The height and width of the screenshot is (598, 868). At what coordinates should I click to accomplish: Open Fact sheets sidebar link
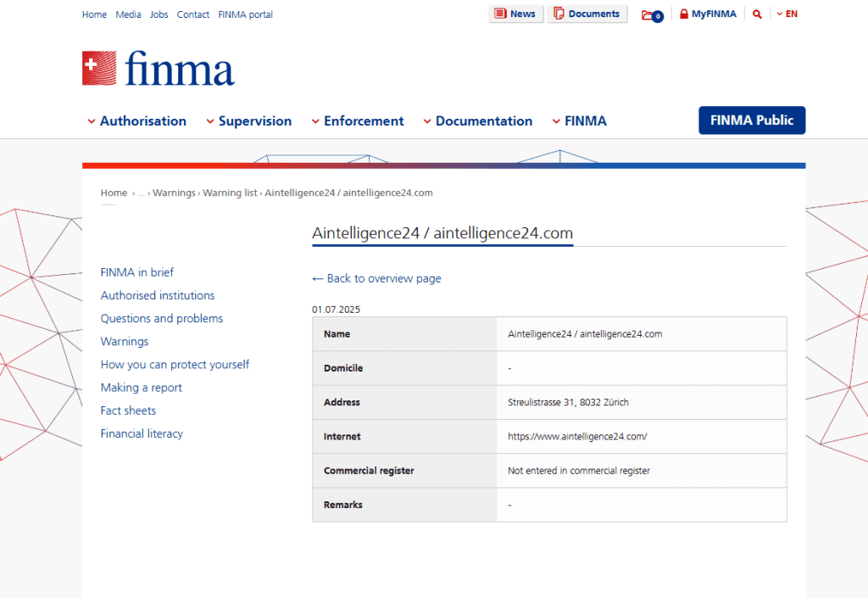click(128, 411)
